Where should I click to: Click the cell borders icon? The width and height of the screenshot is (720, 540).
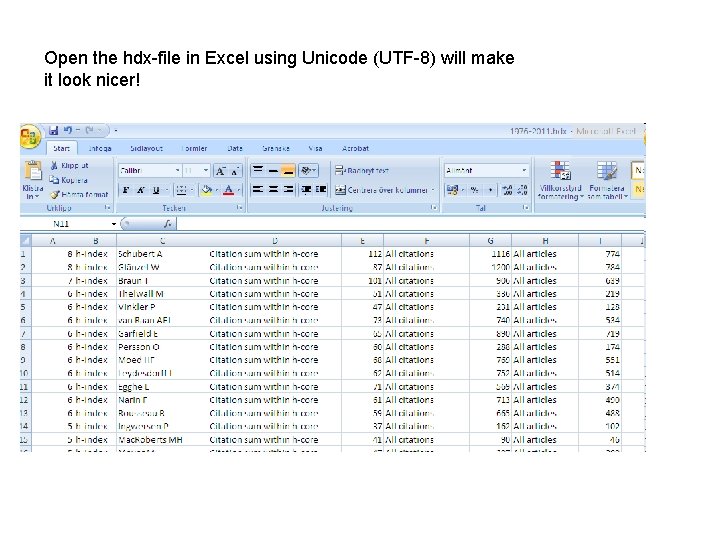(181, 190)
